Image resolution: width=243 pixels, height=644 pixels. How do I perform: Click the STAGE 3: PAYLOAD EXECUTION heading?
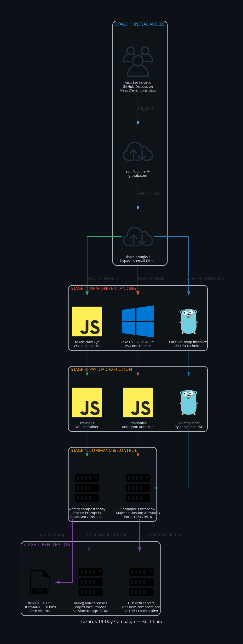(x=101, y=369)
